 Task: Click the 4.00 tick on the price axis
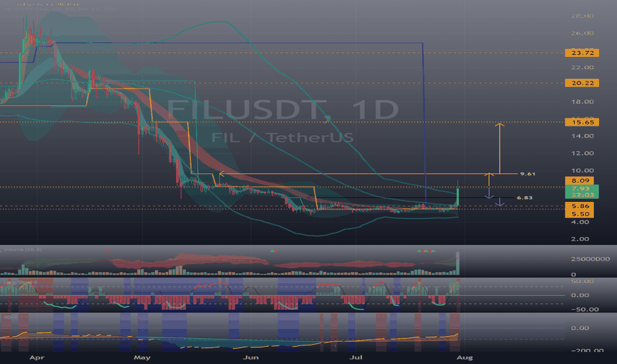point(580,222)
